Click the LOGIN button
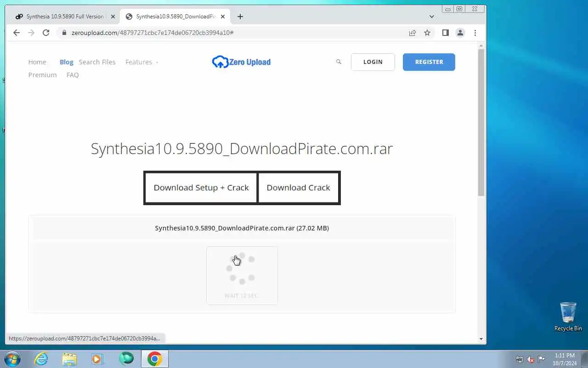 (x=373, y=62)
